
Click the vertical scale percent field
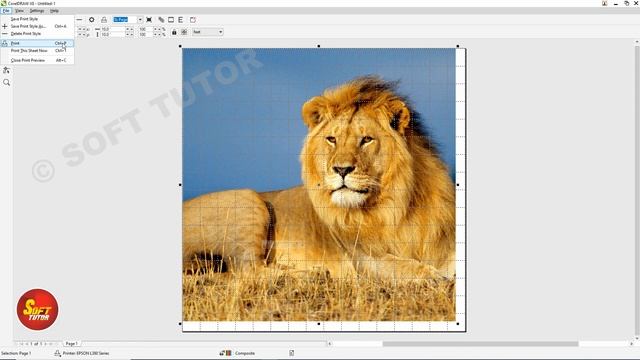[145, 35]
